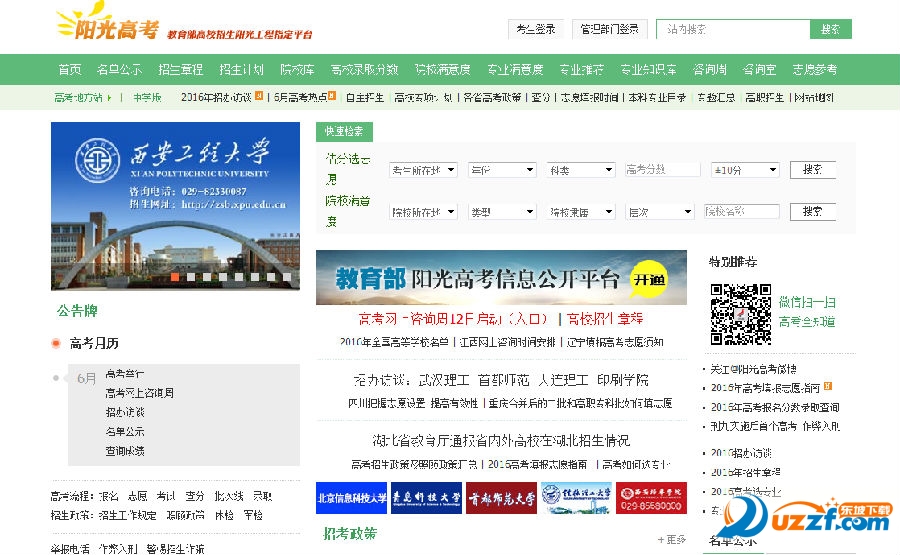Click the 北京信息科技大学 logo tile
900x555 pixels.
point(352,498)
